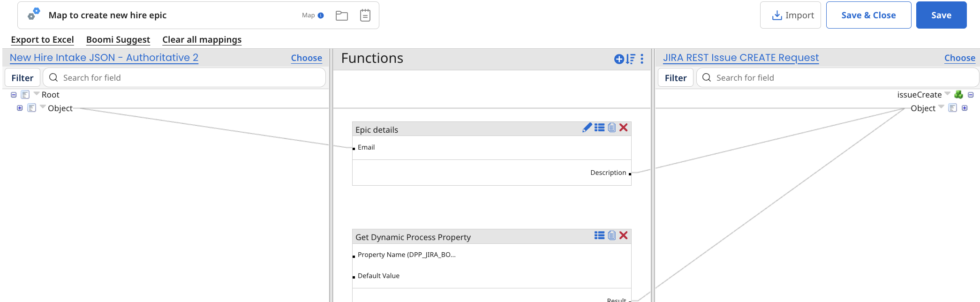Viewport: 980px width, 302px height.
Task: Click Clear all mappings
Action: (x=202, y=40)
